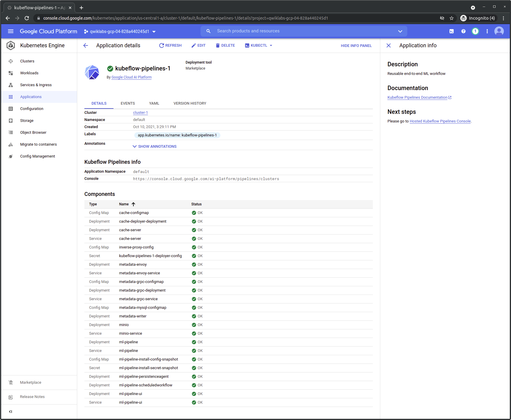
Task: Open the browser tab search dropdown
Action: coord(473,8)
